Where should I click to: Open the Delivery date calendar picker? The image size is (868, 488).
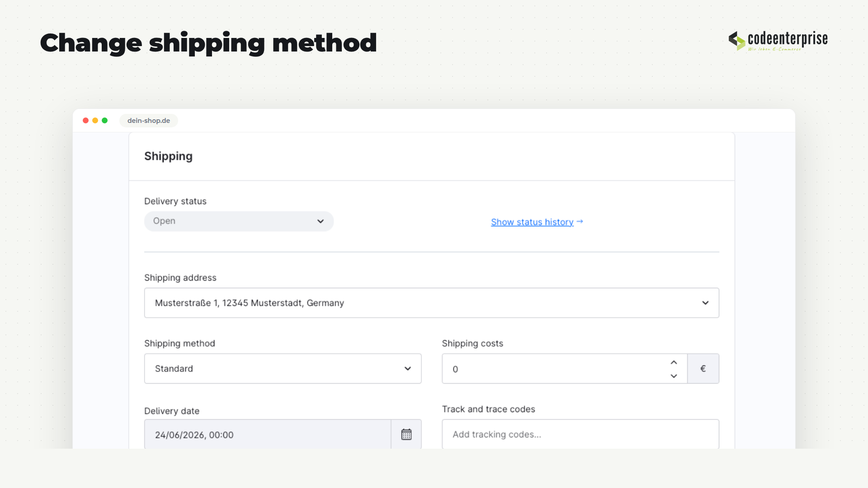click(406, 434)
